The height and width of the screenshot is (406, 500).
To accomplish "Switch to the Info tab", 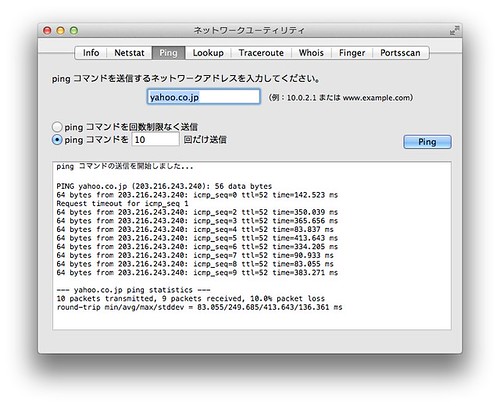I will [x=91, y=53].
